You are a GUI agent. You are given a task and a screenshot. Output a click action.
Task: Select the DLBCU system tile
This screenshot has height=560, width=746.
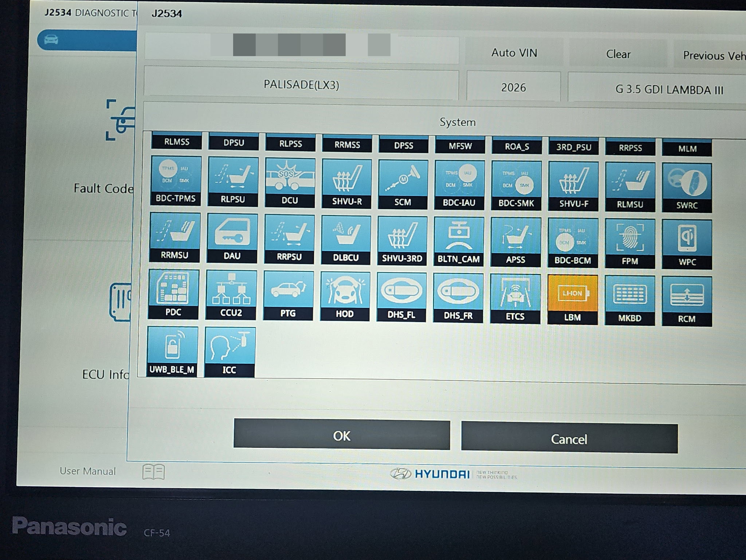tap(346, 240)
